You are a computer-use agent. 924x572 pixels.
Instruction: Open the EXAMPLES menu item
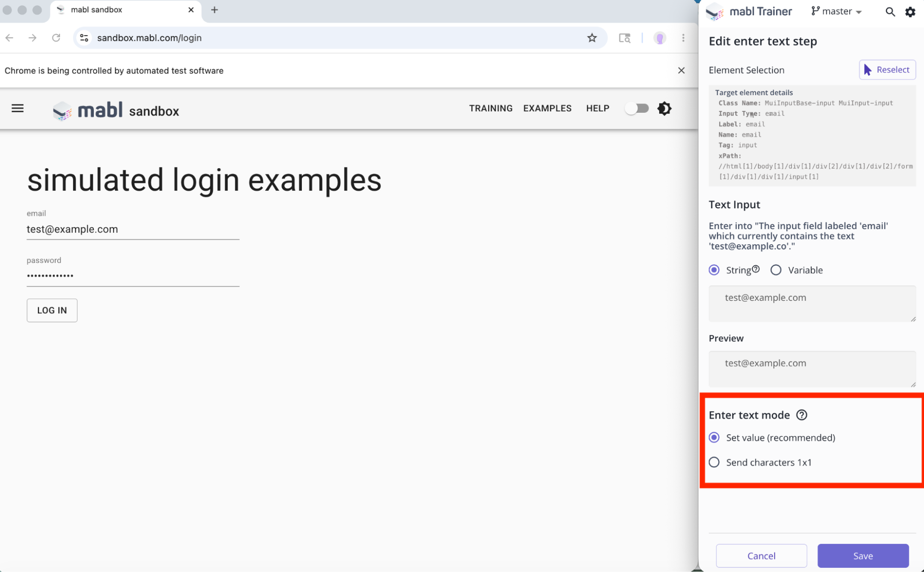[547, 108]
